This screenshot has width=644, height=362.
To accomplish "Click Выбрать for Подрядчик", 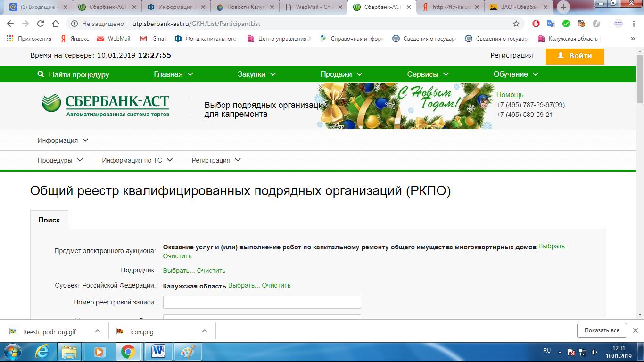I will tap(179, 271).
